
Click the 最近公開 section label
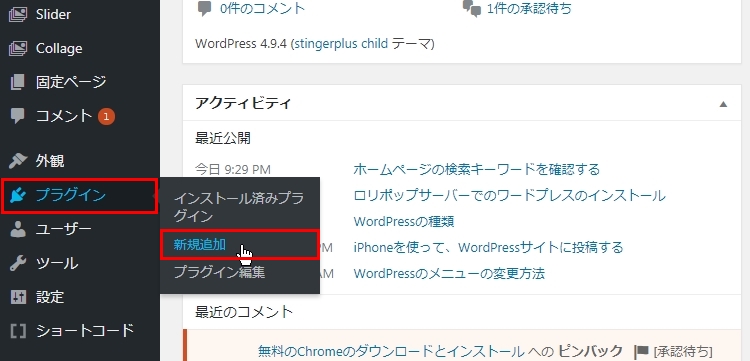pyautogui.click(x=223, y=139)
